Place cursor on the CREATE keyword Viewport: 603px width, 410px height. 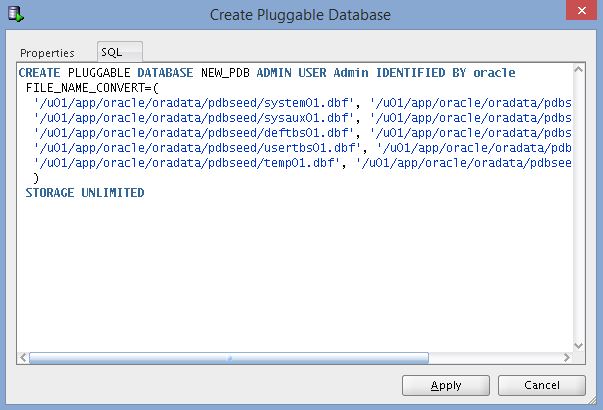click(39, 73)
